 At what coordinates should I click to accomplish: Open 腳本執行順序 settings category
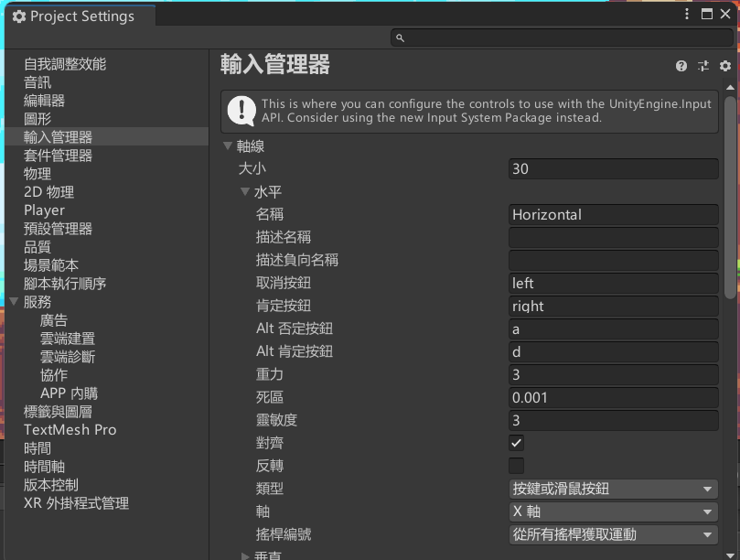coord(65,284)
